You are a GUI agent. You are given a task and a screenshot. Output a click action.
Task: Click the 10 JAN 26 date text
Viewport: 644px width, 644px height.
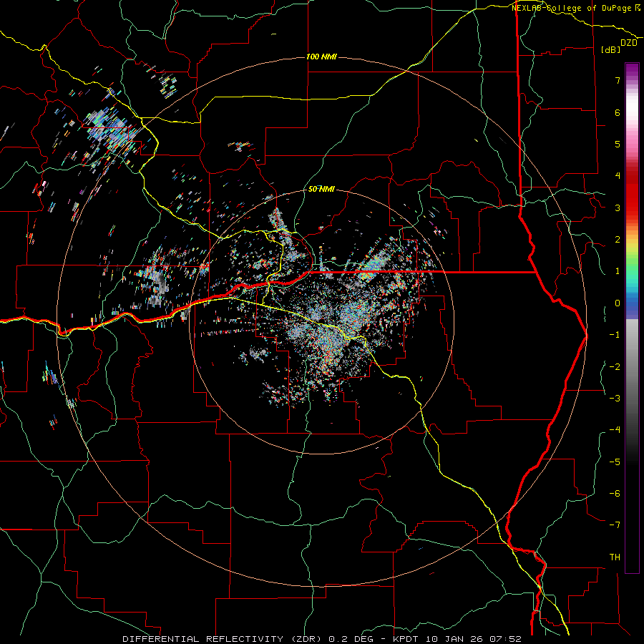pyautogui.click(x=454, y=639)
